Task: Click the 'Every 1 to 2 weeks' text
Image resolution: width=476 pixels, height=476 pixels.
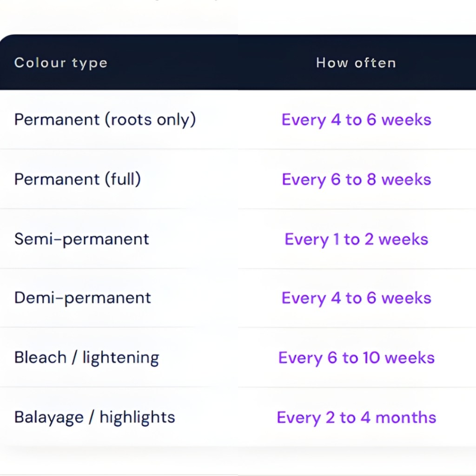Action: (x=357, y=239)
